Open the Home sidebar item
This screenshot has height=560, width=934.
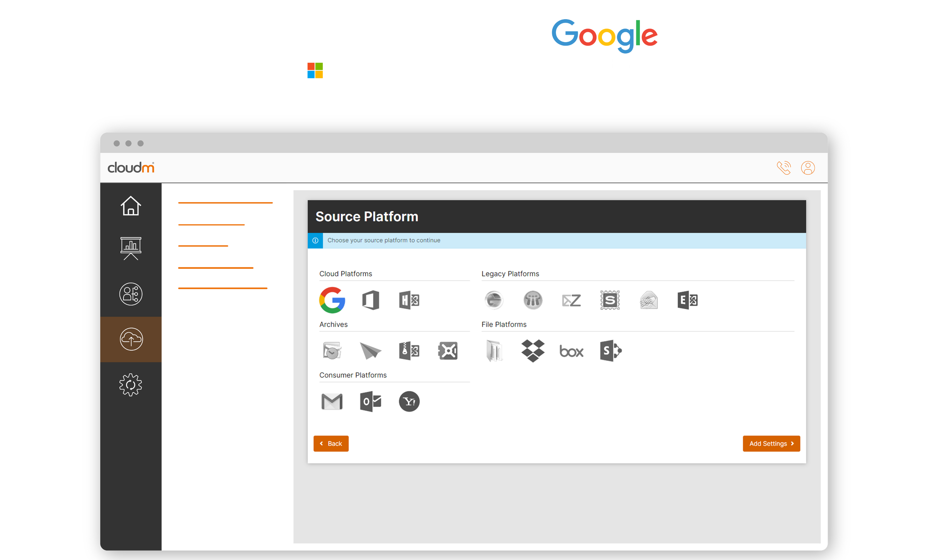point(131,206)
